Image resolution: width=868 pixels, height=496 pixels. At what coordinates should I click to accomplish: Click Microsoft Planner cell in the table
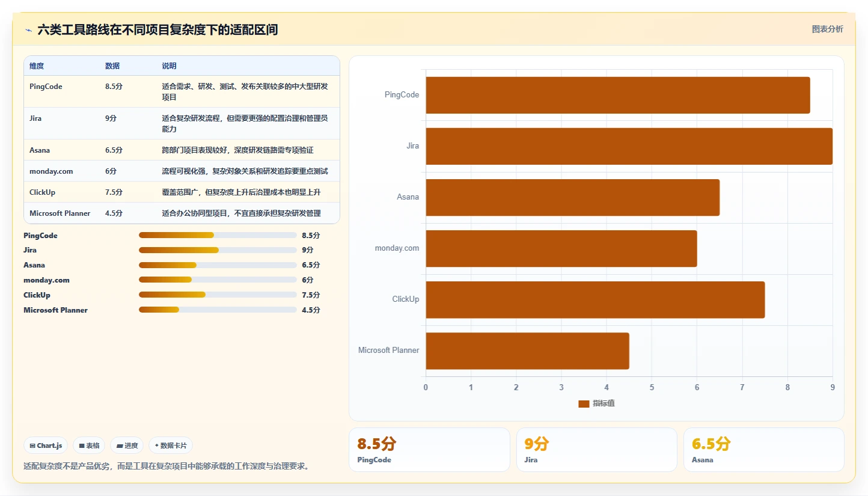coord(60,213)
